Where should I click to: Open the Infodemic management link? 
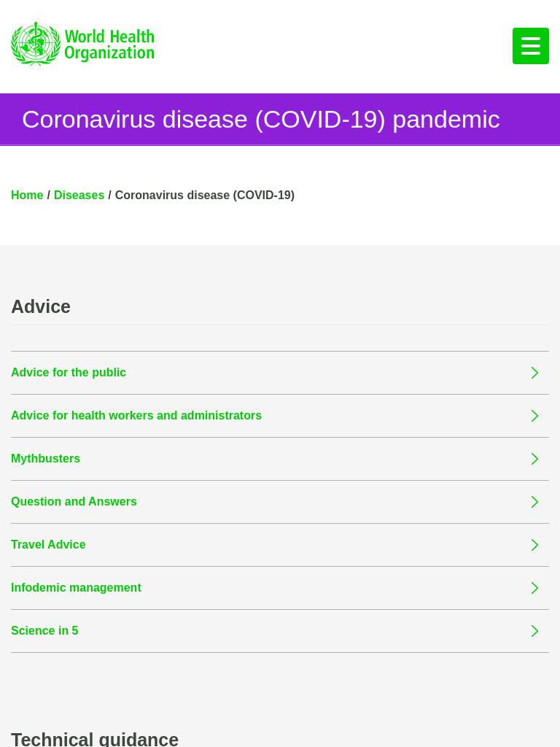(76, 588)
